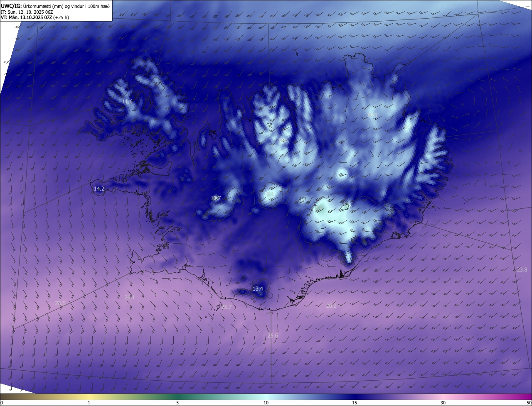
Task: Click the UWC/IG map title text
Action: click(55, 5)
